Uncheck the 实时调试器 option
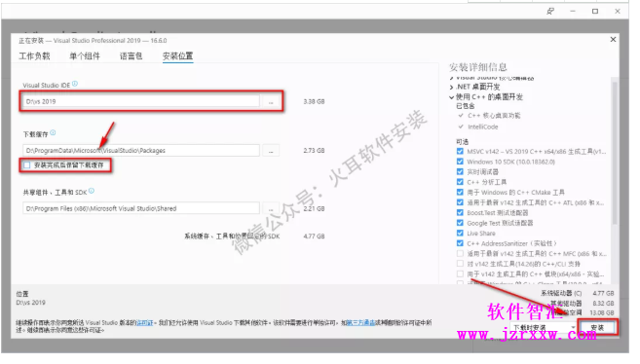This screenshot has width=640, height=364. (x=460, y=171)
